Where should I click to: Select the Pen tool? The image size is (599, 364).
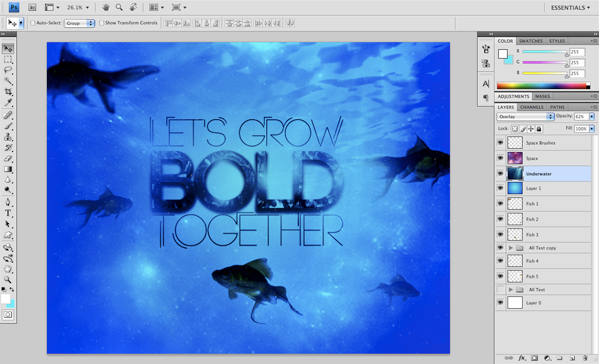pyautogui.click(x=8, y=202)
